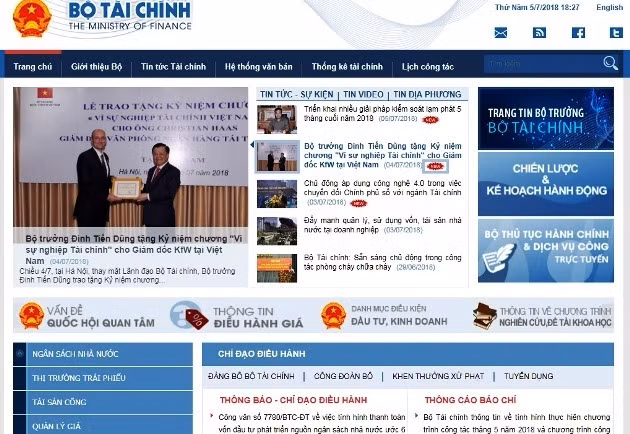Click the emblem beside Danh mục điều kiện

[333, 316]
